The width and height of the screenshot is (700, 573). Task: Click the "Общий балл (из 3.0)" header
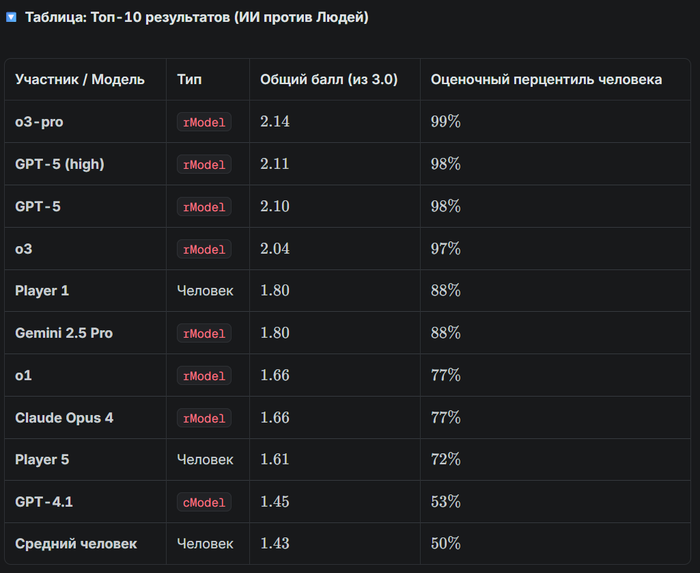(331, 79)
